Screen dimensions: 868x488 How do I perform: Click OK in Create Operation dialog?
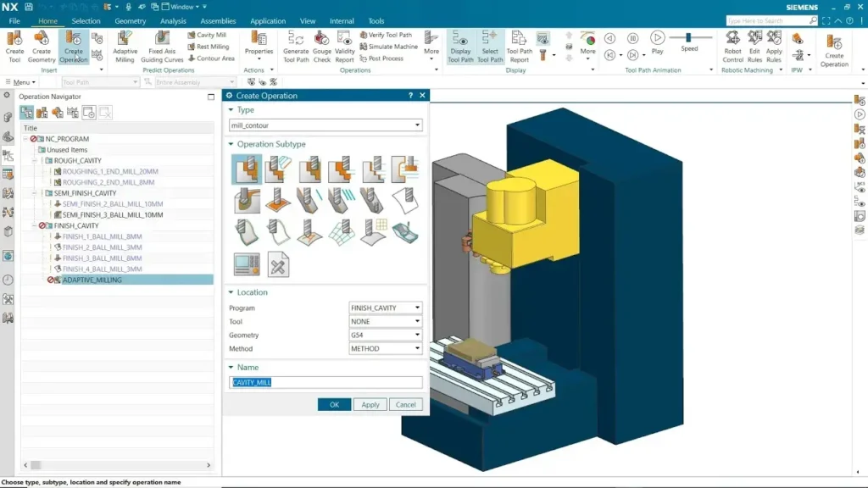click(x=334, y=404)
